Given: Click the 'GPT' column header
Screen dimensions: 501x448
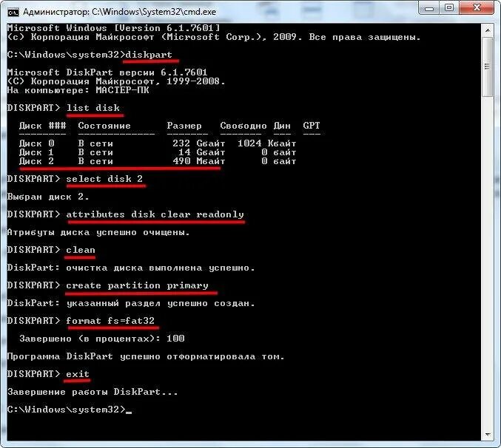Looking at the screenshot, I should tap(312, 126).
